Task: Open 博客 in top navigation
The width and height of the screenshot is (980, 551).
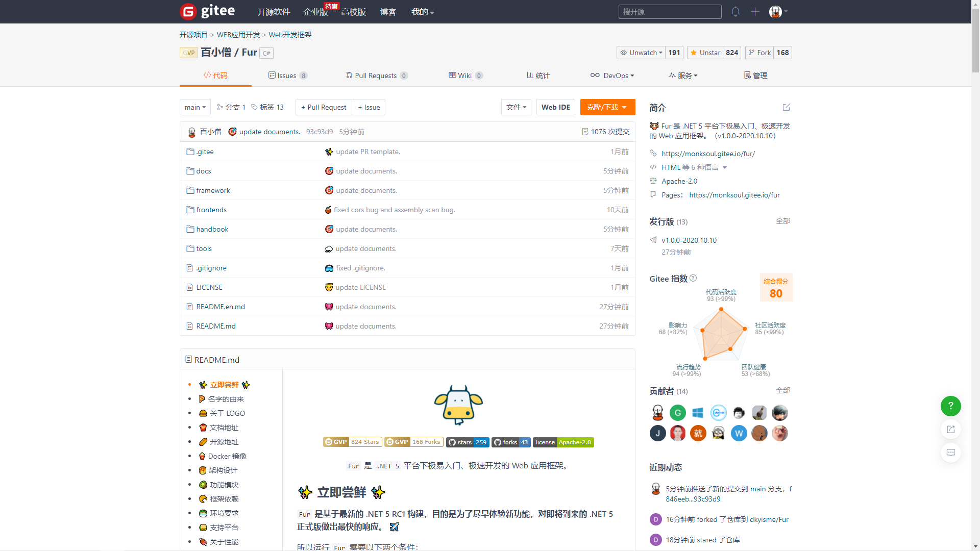Action: coord(388,12)
